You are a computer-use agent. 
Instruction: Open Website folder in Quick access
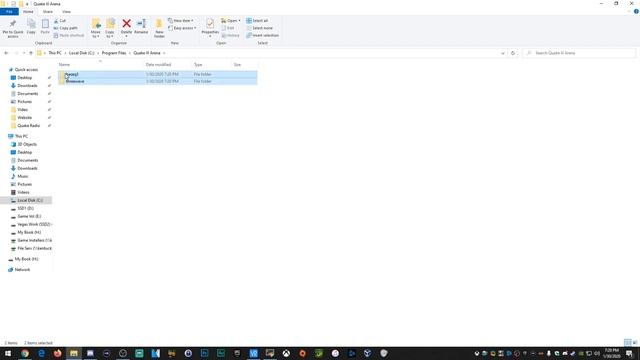tap(24, 118)
